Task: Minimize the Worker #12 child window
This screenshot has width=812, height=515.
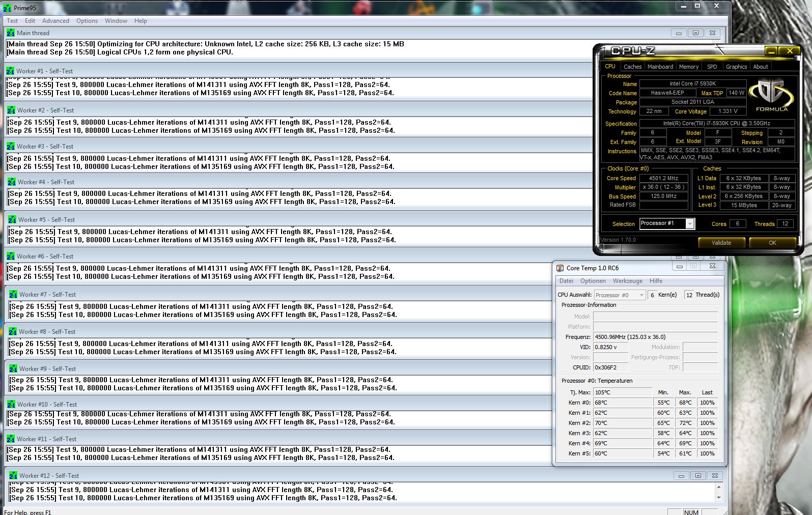Action: click(681, 476)
